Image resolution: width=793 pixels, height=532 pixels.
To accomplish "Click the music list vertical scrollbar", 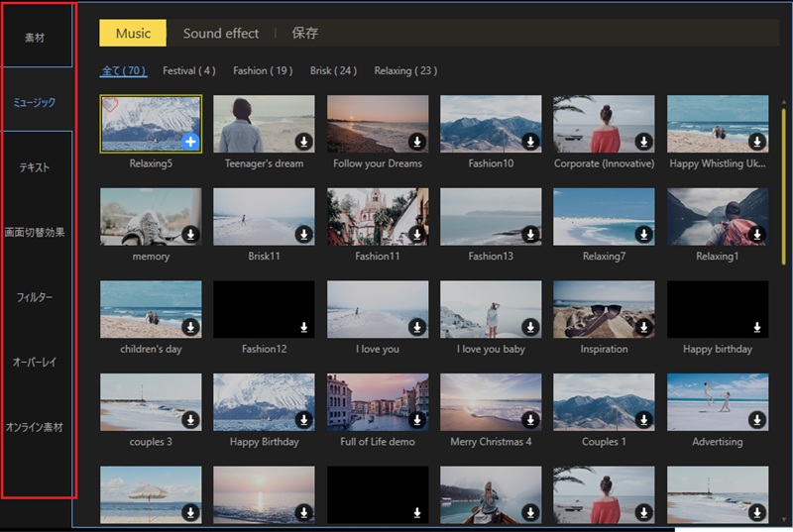I will [783, 186].
